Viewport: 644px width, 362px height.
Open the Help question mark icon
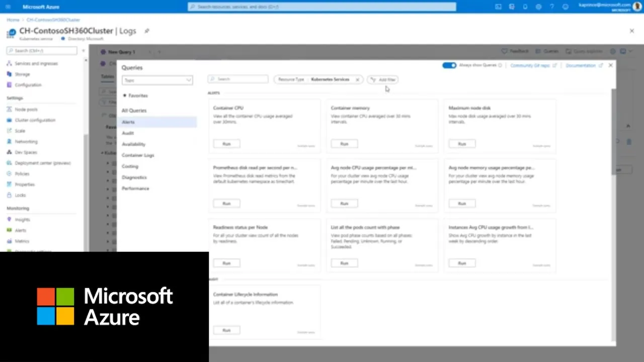(552, 7)
